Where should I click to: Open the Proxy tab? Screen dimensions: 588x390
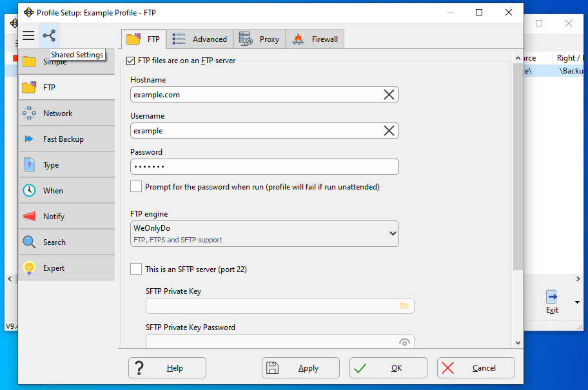pos(260,39)
